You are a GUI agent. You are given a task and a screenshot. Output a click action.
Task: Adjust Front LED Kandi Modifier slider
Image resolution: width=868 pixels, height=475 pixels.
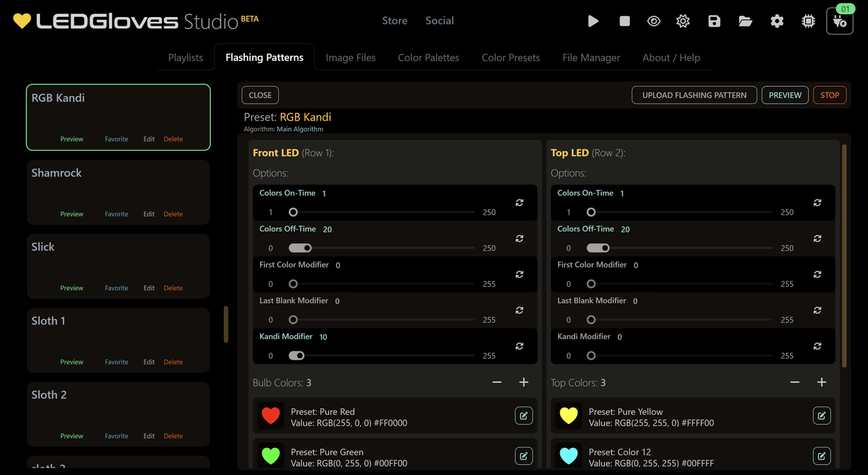click(x=382, y=356)
